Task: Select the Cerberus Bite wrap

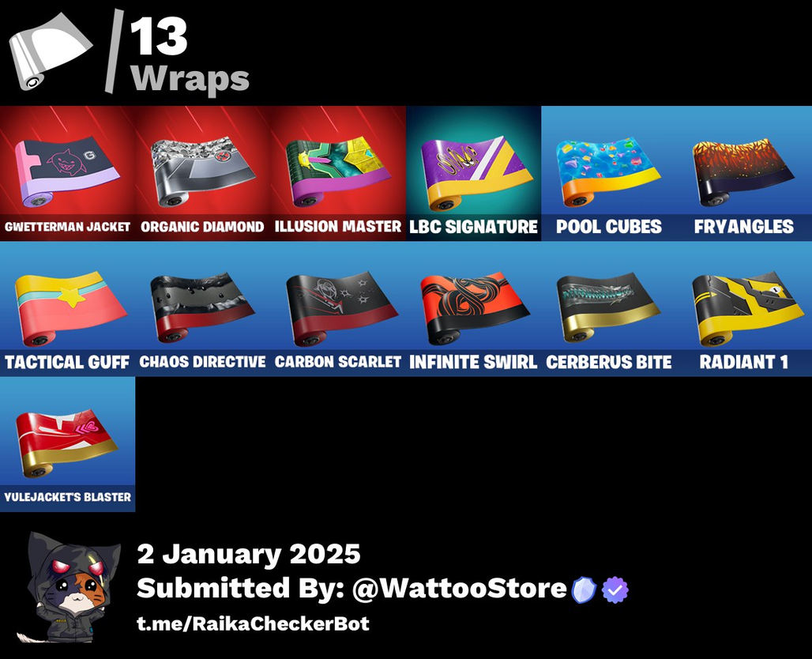Action: coord(609,309)
